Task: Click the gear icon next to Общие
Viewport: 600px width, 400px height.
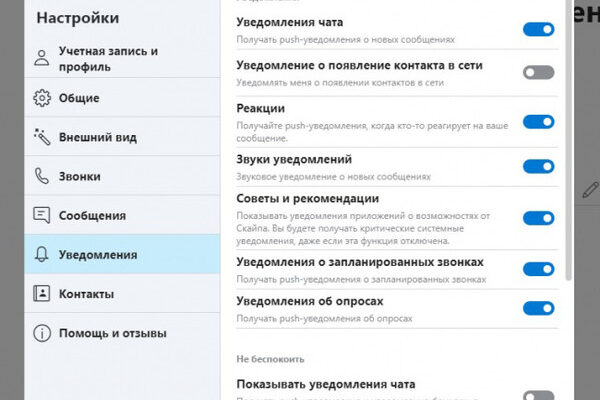Action: click(42, 98)
